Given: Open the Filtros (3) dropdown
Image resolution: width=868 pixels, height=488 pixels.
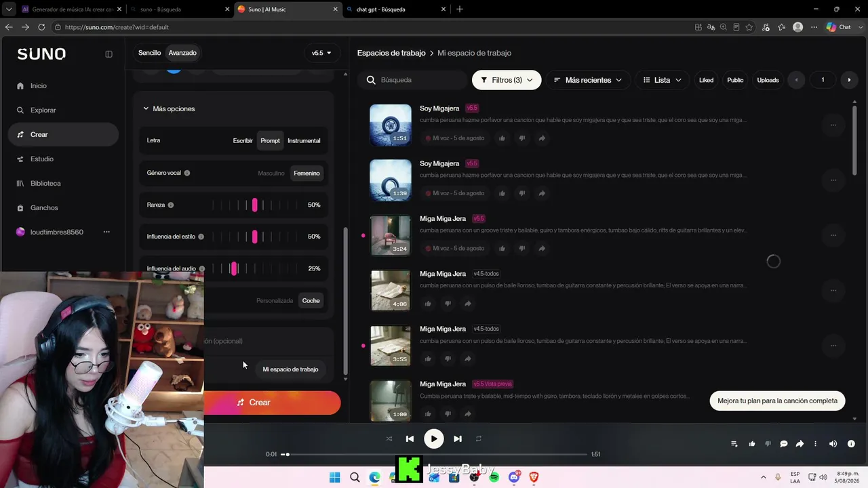Looking at the screenshot, I should (x=507, y=80).
